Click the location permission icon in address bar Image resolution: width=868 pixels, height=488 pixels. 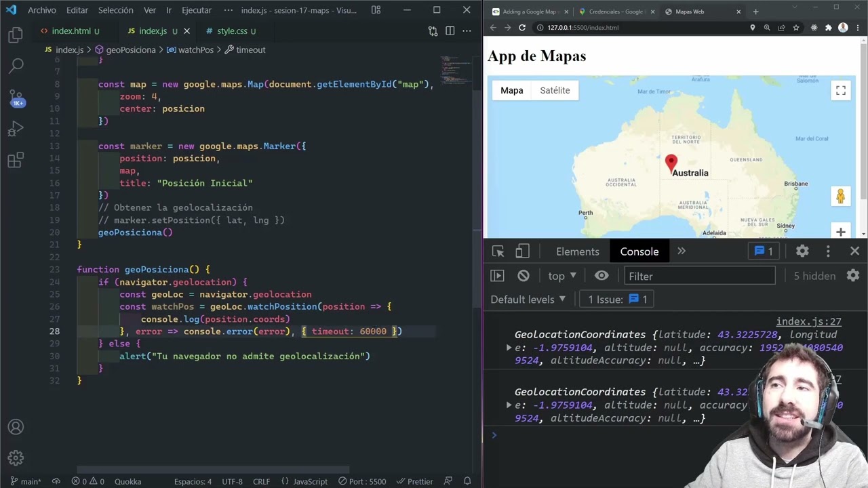pos(752,28)
